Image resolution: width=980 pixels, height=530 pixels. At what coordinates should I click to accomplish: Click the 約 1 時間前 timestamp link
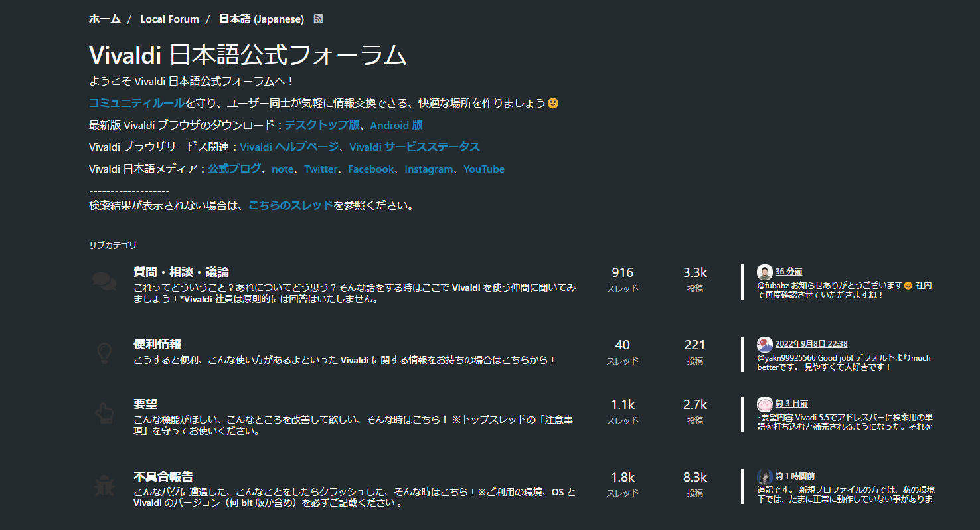pyautogui.click(x=795, y=476)
